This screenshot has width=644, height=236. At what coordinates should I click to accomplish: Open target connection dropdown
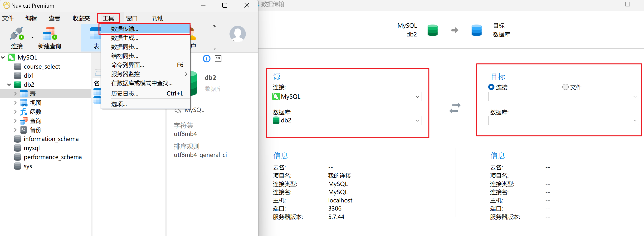[x=563, y=97]
